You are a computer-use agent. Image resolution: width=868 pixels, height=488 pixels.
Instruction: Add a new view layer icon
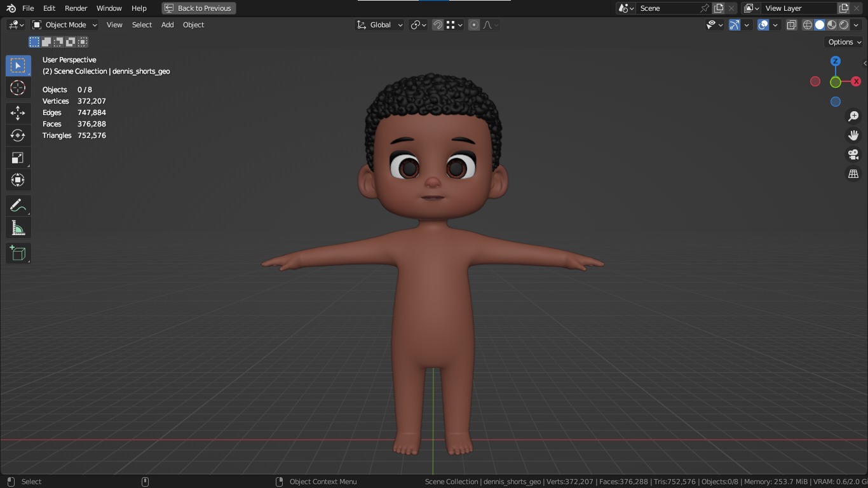[844, 8]
